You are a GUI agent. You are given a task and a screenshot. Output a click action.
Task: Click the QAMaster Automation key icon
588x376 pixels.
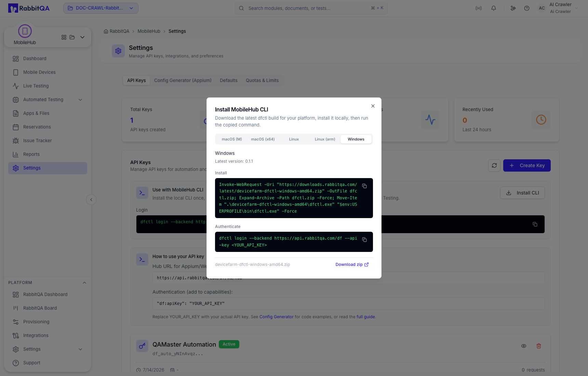[142, 346]
